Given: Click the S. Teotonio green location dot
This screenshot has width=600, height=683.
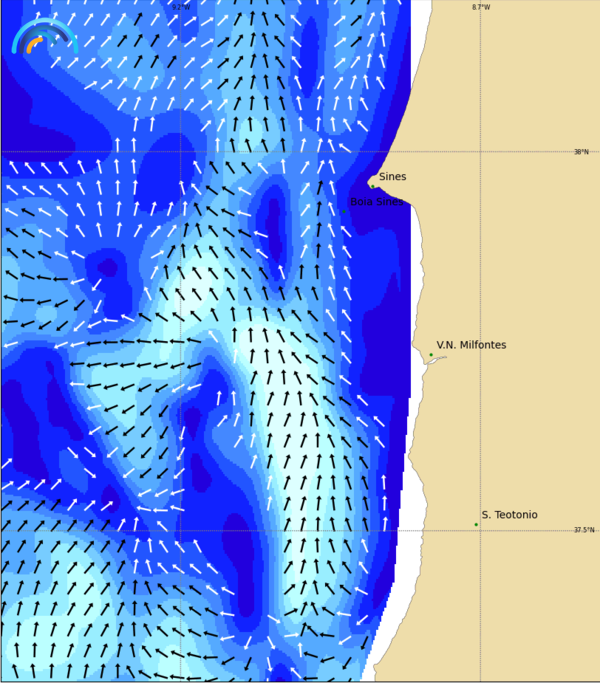Looking at the screenshot, I should point(476,524).
